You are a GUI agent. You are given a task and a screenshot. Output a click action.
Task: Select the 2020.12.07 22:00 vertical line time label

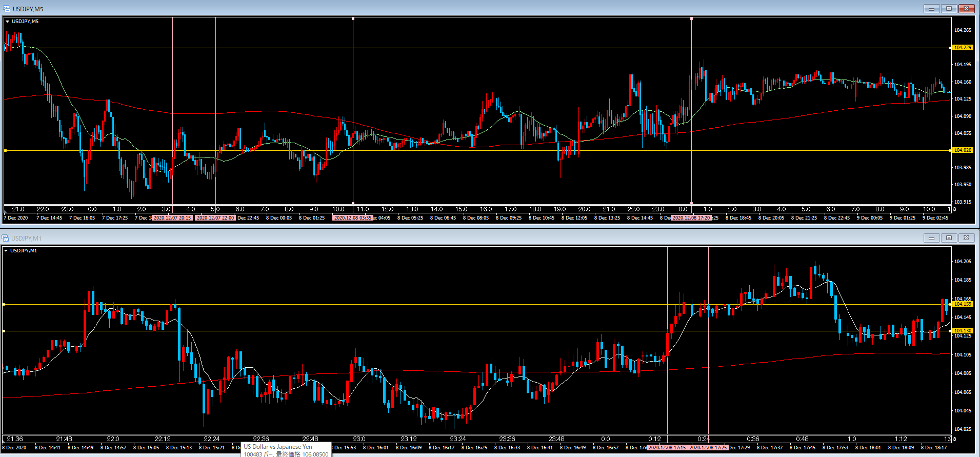(x=215, y=218)
